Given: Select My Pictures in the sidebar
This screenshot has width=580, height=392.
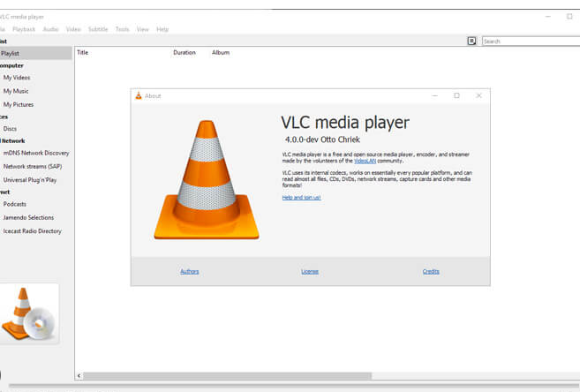Looking at the screenshot, I should click(19, 105).
